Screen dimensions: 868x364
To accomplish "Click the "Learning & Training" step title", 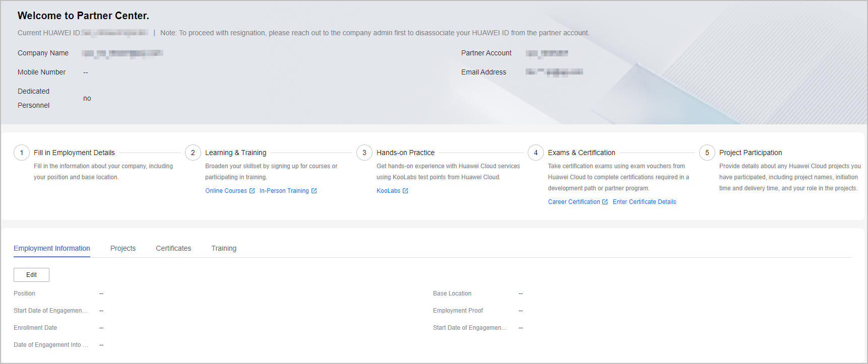I will pyautogui.click(x=235, y=153).
